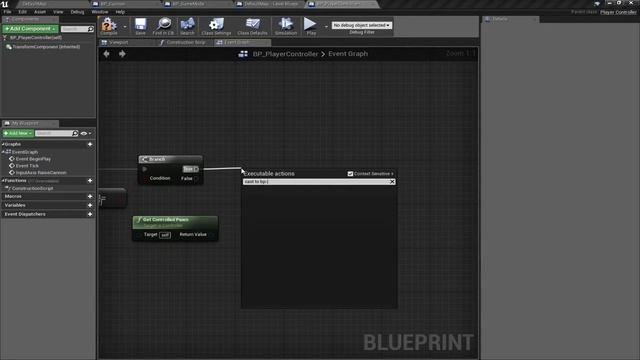Click the Branch True output pin
This screenshot has width=640, height=360.
click(196, 169)
